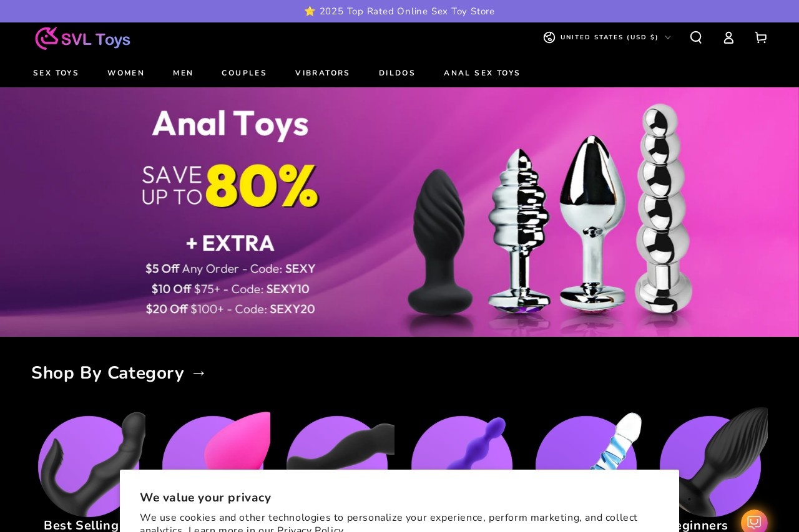Open the shopping cart icon
The width and height of the screenshot is (799, 532).
[760, 37]
